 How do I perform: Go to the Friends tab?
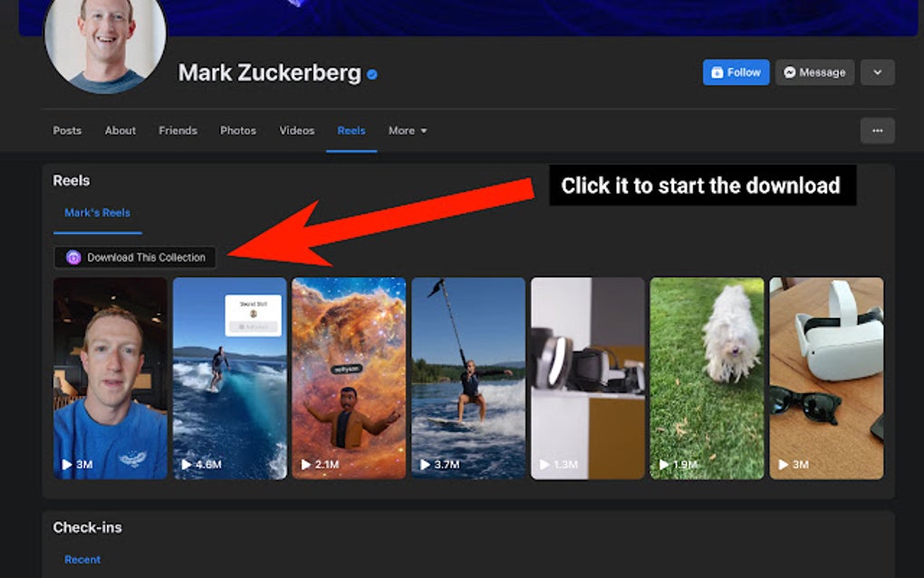(x=178, y=130)
